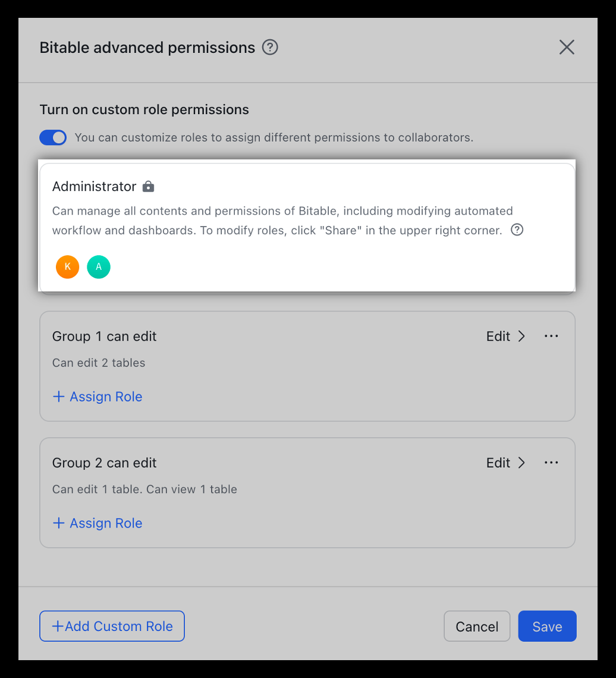Assign Role to Group 2 can edit
The width and height of the screenshot is (616, 678).
[x=98, y=523]
